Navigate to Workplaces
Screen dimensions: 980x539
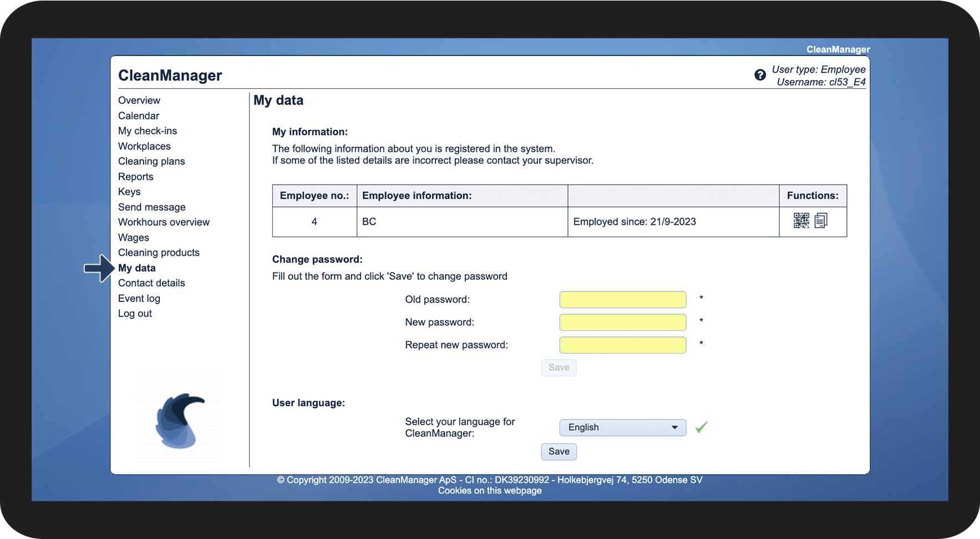point(144,147)
